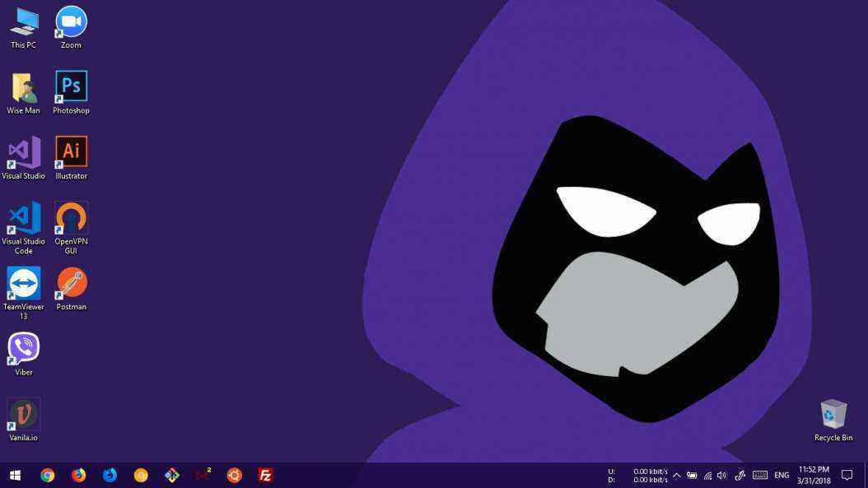Image resolution: width=868 pixels, height=488 pixels.
Task: Select the Visual Studio Code shortcut
Action: pyautogui.click(x=24, y=228)
